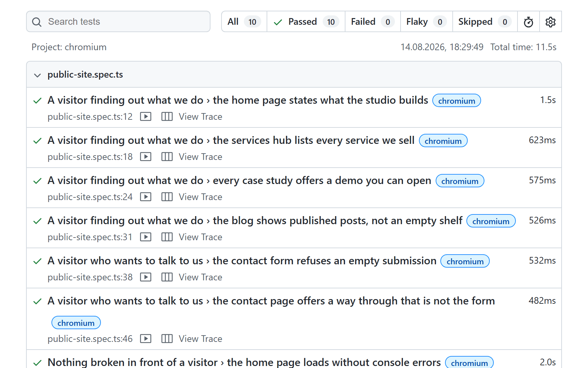The height and width of the screenshot is (368, 588).
Task: Click the 'public-site.spec.ts:46' location text
Action: pyautogui.click(x=90, y=339)
